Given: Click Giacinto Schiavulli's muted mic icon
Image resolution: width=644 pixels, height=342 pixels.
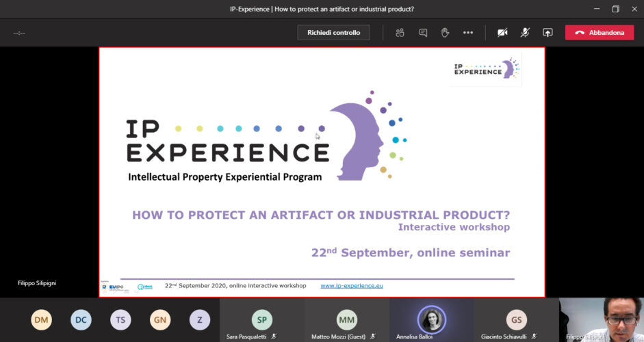Looking at the screenshot, I should click(x=534, y=337).
